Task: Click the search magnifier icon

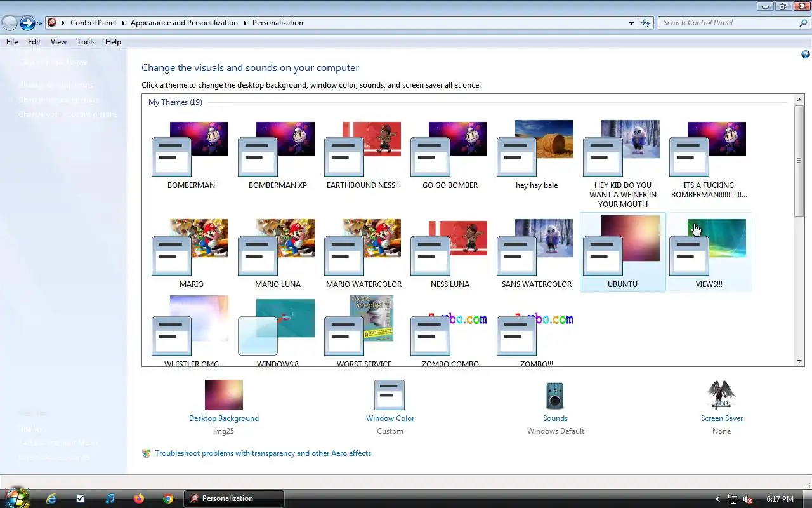Action: tap(803, 23)
